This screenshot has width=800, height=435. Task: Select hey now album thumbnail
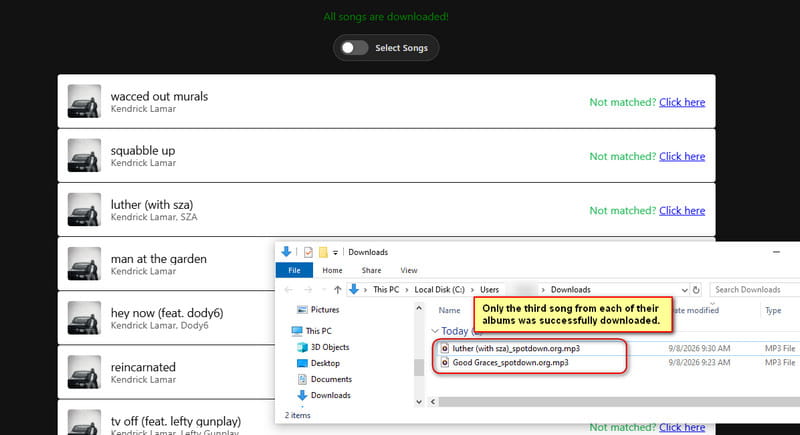tap(84, 318)
